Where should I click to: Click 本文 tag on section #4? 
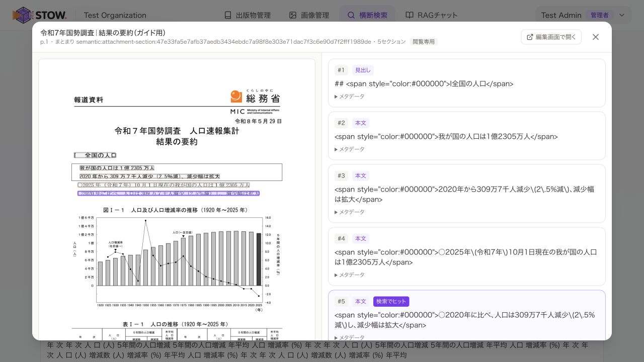(361, 239)
